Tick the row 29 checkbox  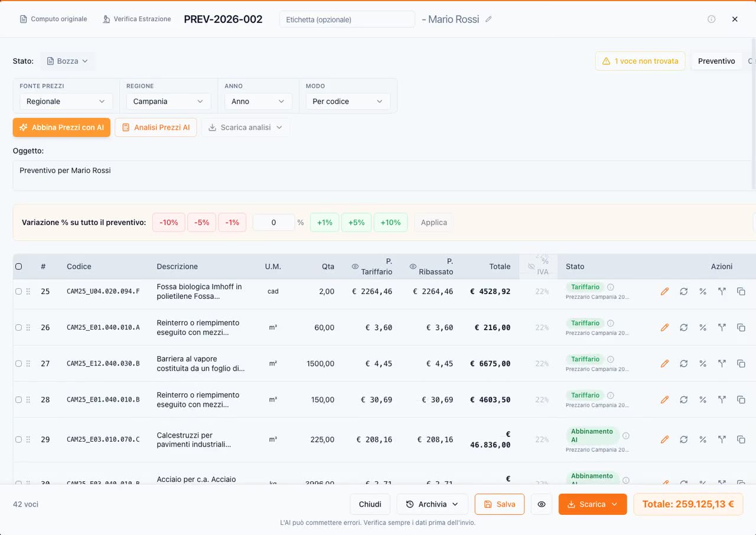tap(18, 439)
